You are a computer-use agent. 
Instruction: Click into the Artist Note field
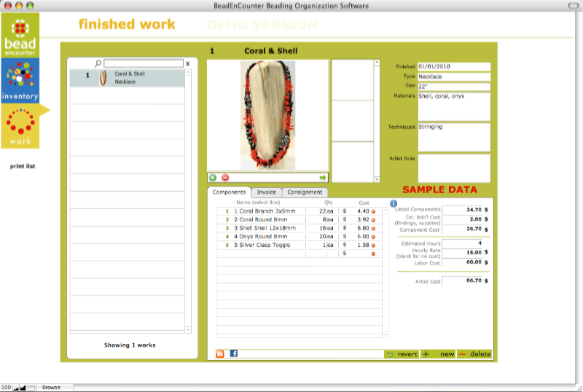tap(454, 168)
